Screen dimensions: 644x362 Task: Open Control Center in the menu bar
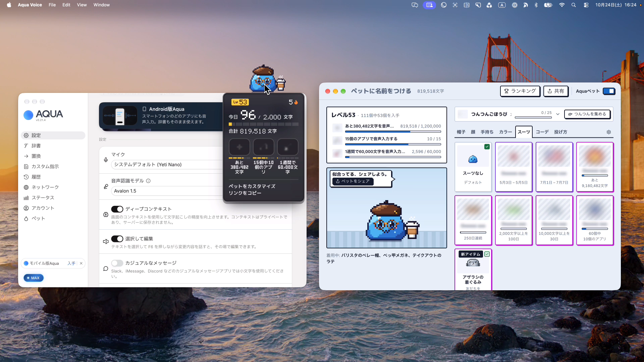[586, 5]
